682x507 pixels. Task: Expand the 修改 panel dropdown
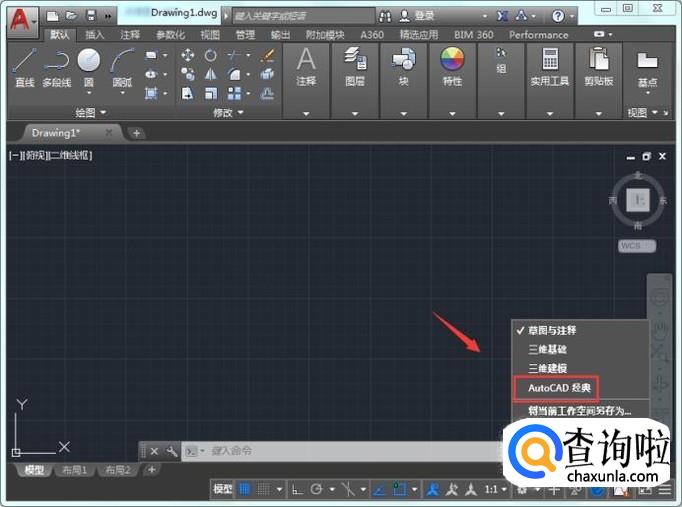point(240,113)
